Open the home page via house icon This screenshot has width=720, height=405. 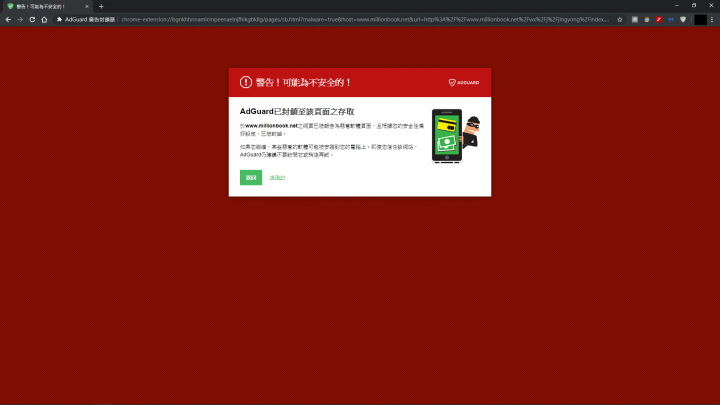(x=44, y=20)
